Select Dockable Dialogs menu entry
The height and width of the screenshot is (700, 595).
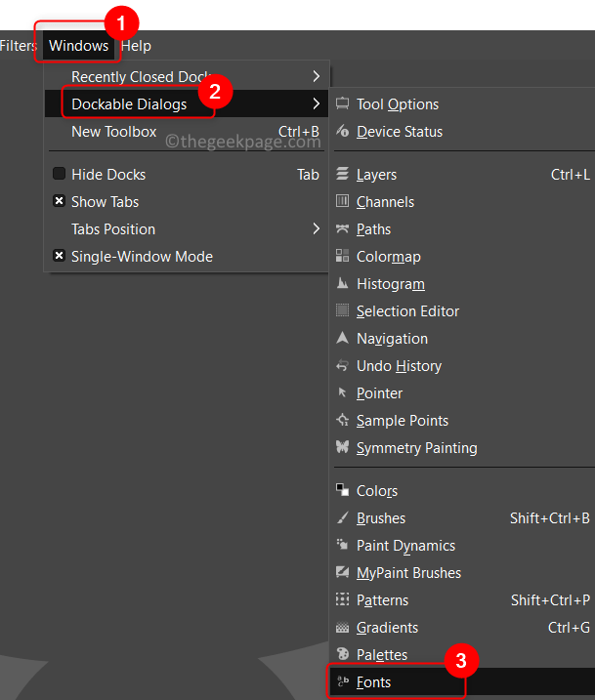click(x=187, y=103)
